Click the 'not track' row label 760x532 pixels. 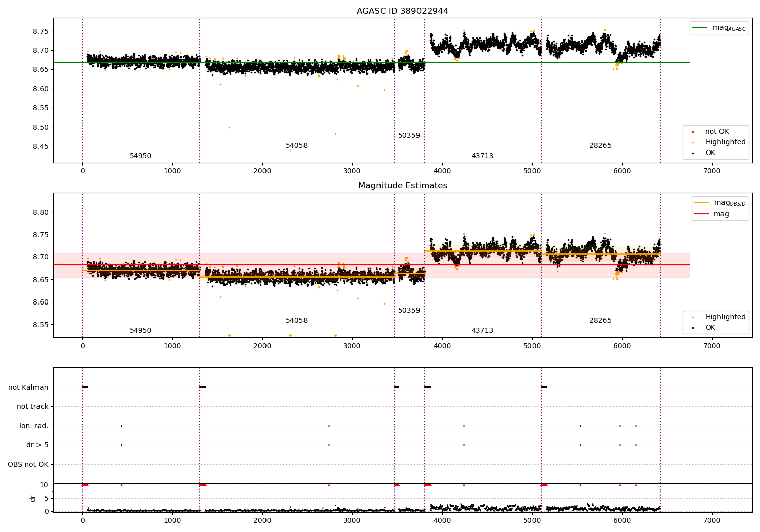point(32,407)
